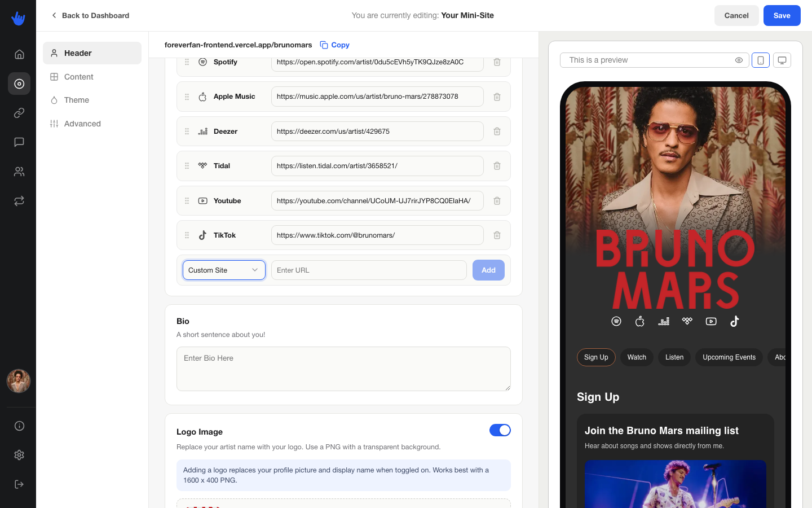812x508 pixels.
Task: Click the Enter URL input field
Action: coord(369,270)
